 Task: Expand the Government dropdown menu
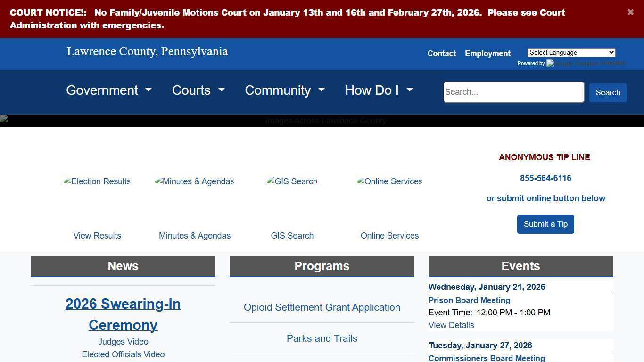tap(109, 90)
